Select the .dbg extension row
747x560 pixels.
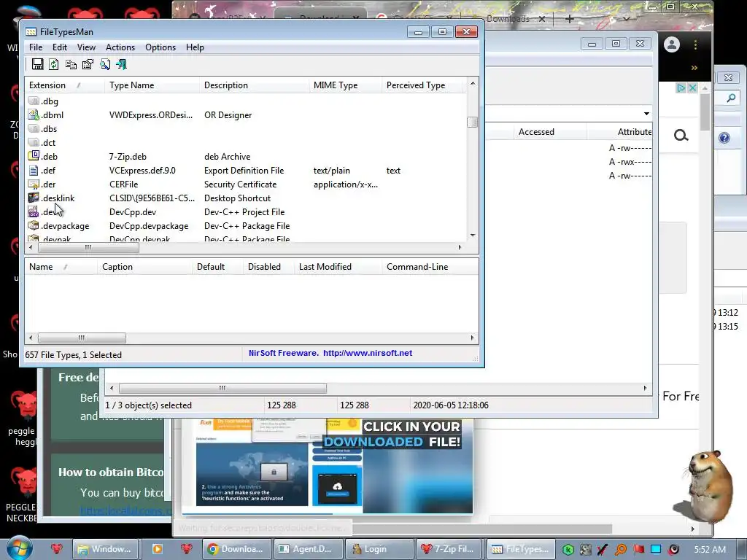[x=246, y=101]
